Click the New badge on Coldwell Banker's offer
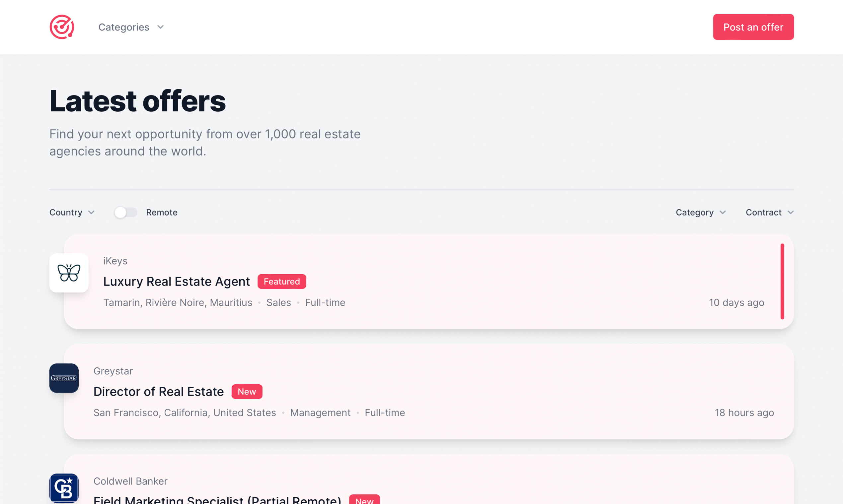Image resolution: width=843 pixels, height=504 pixels. pos(364,500)
